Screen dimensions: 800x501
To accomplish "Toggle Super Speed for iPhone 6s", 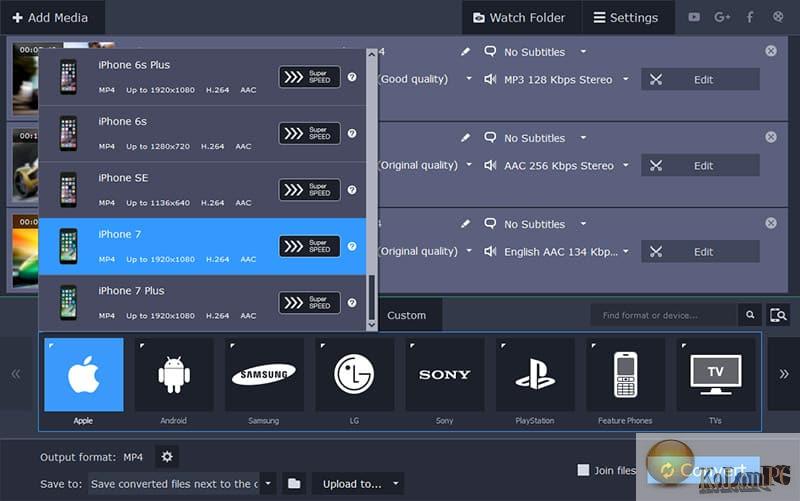I will click(x=309, y=134).
